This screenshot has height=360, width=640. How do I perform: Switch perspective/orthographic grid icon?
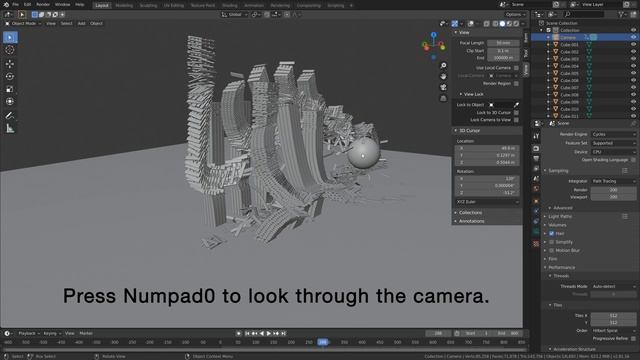coord(443,98)
